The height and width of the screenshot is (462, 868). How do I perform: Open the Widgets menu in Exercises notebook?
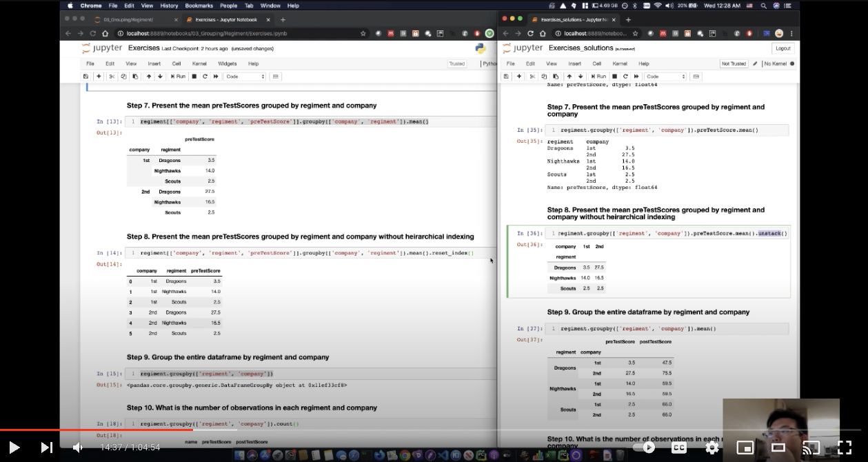coord(227,63)
